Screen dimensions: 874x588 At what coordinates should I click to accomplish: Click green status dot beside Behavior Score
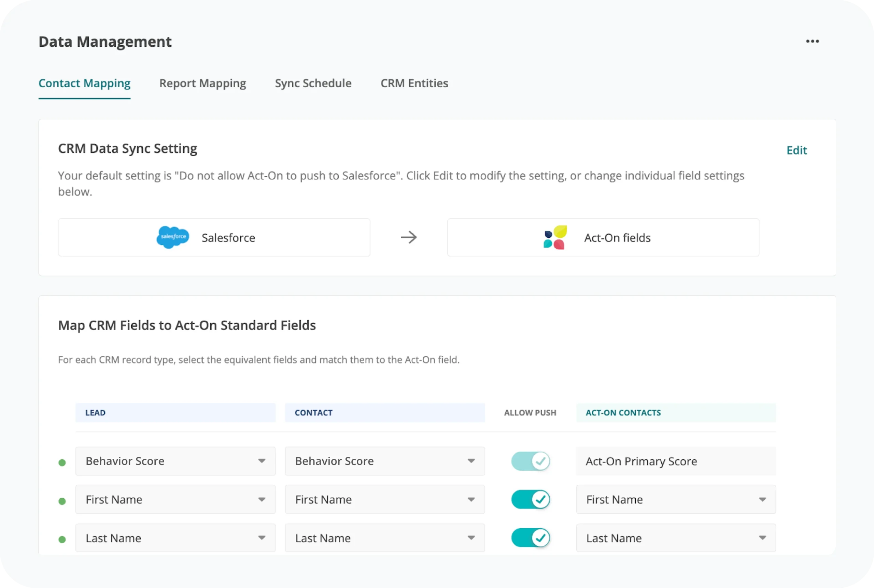pos(62,463)
